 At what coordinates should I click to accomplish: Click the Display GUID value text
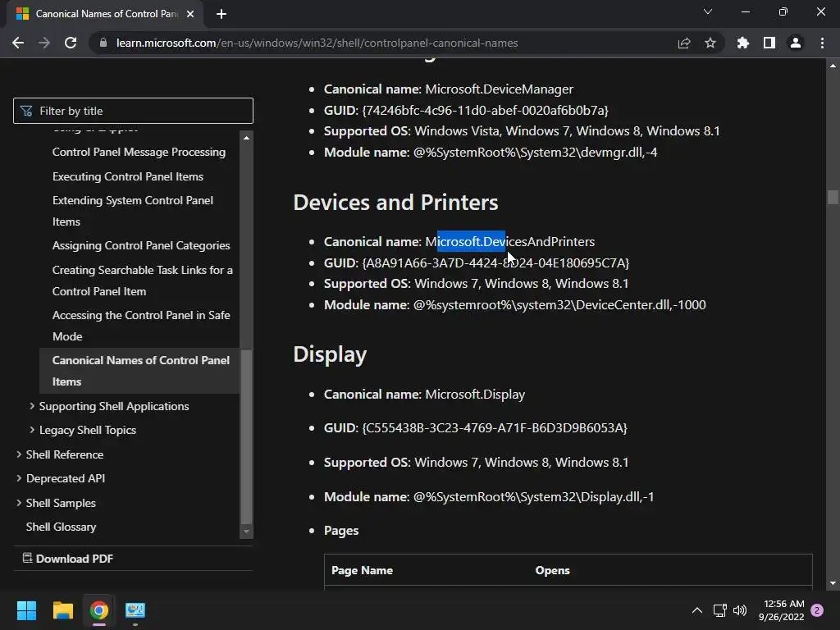click(x=495, y=428)
